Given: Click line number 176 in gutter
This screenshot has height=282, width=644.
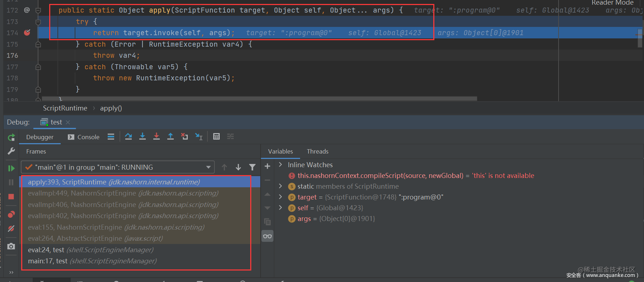Looking at the screenshot, I should click(x=12, y=55).
